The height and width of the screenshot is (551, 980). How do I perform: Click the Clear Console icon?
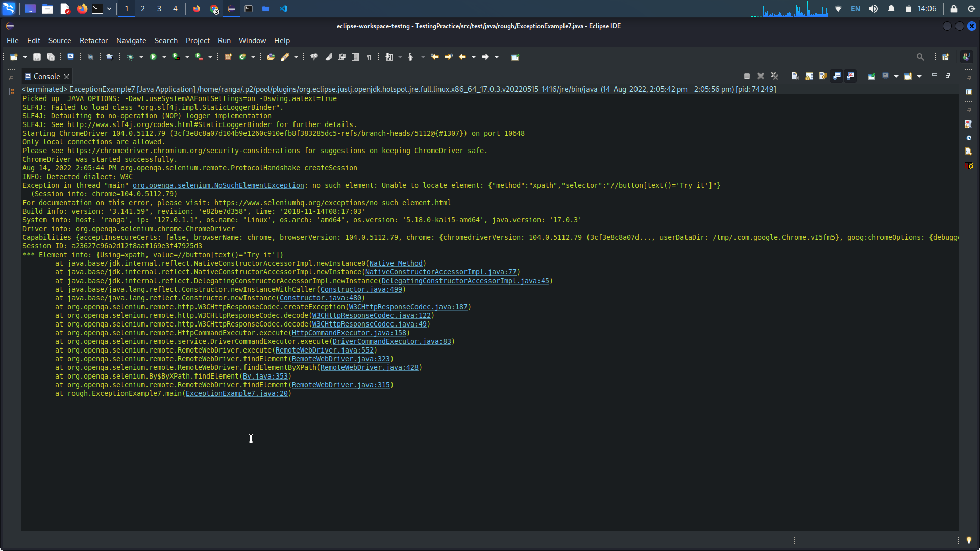pyautogui.click(x=795, y=76)
